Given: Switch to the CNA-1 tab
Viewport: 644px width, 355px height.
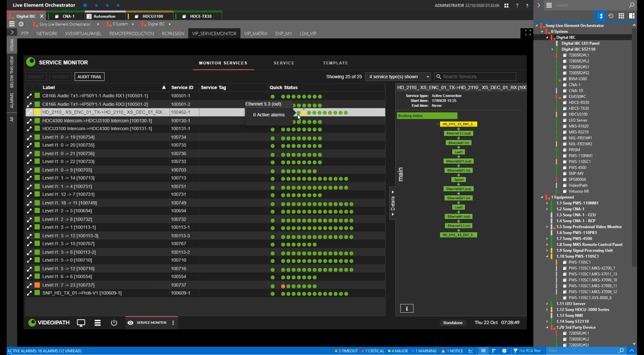Looking at the screenshot, I should [x=65, y=16].
